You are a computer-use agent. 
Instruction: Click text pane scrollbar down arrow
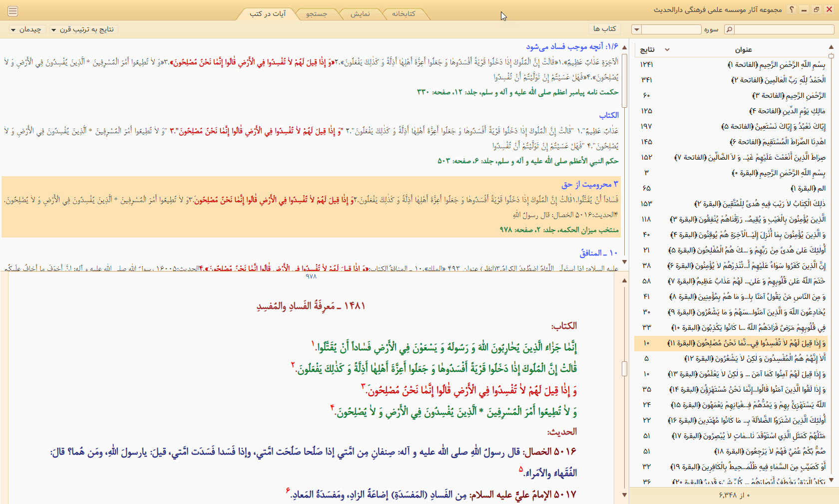[x=624, y=495]
